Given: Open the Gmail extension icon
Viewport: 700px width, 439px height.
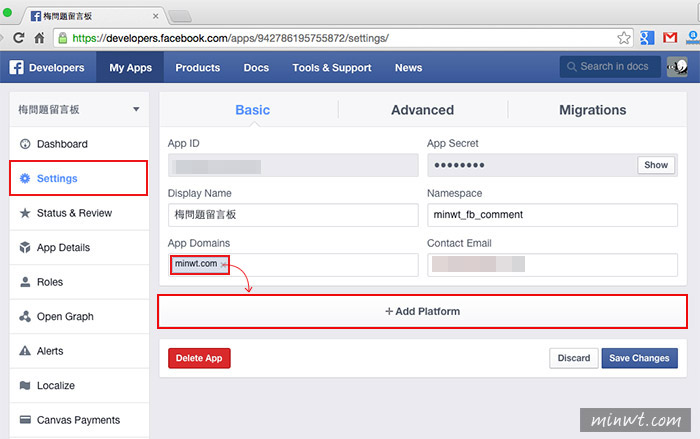Looking at the screenshot, I should coord(670,38).
